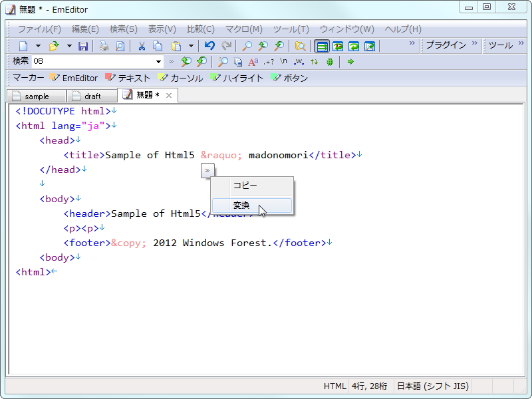Open the ファイル(F) menu

click(x=39, y=29)
